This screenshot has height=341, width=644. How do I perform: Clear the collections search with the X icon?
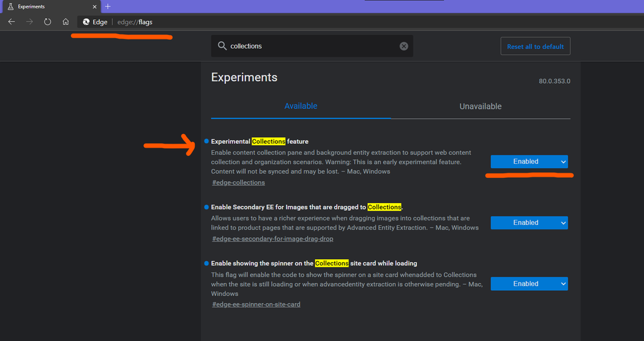404,46
